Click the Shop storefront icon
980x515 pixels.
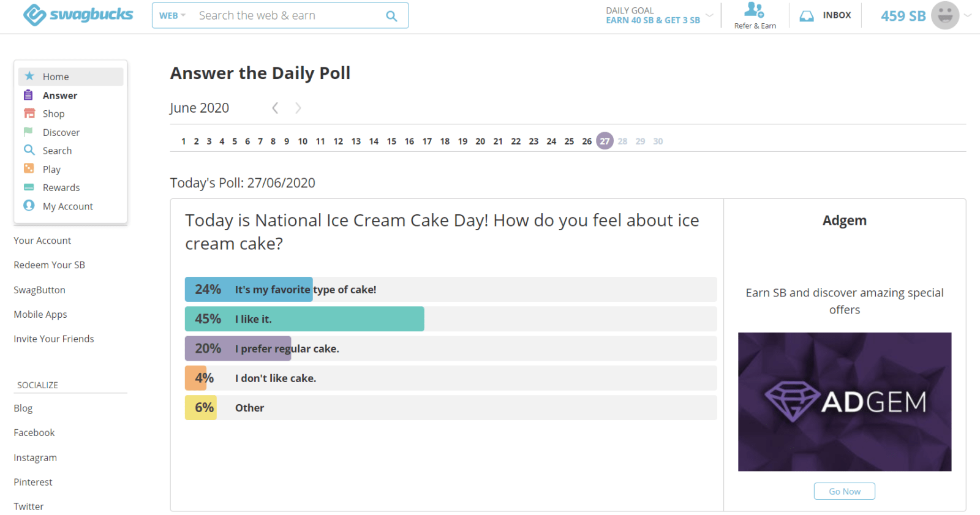click(29, 113)
